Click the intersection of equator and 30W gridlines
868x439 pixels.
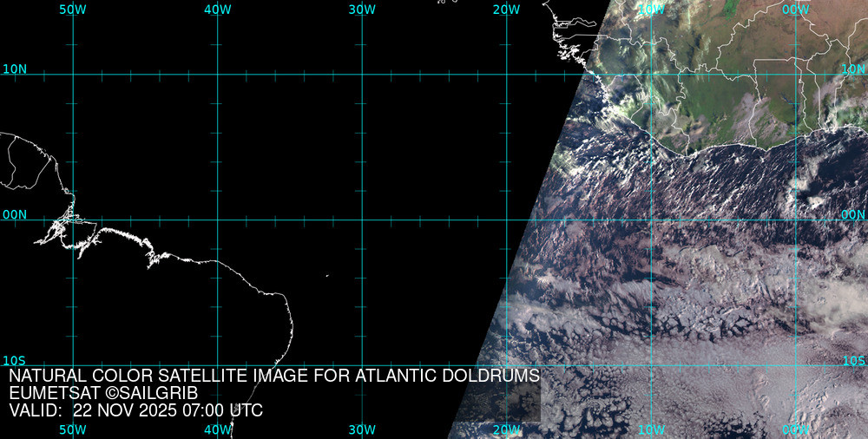pyautogui.click(x=362, y=219)
